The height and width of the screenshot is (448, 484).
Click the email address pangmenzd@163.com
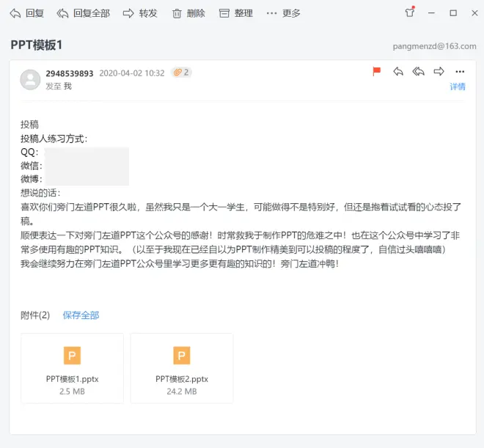coord(434,46)
